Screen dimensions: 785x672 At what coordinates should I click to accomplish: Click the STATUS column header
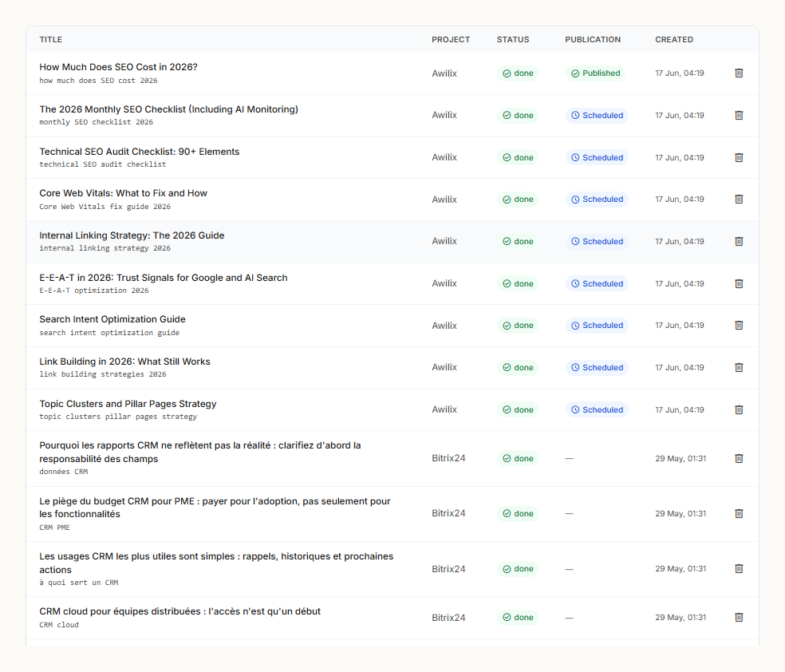click(x=513, y=40)
